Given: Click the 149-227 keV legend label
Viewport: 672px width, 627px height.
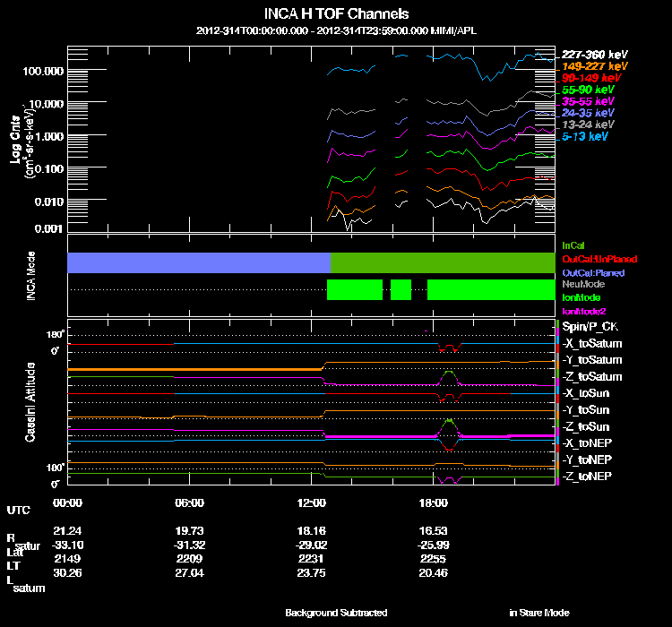Looking at the screenshot, I should pyautogui.click(x=594, y=66).
